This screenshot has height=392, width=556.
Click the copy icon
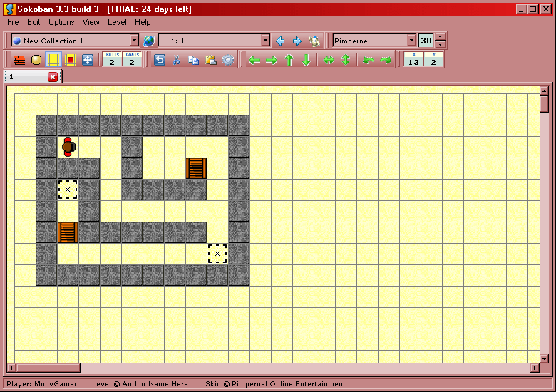[x=193, y=60]
